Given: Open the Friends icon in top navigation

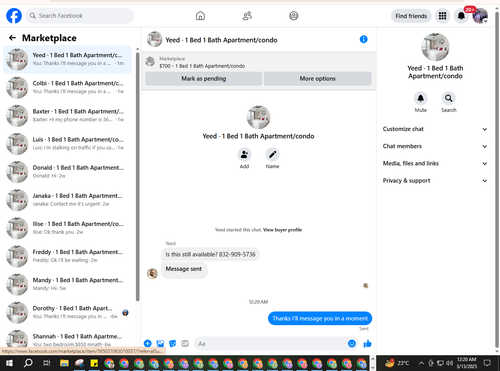Looking at the screenshot, I should pos(247,16).
